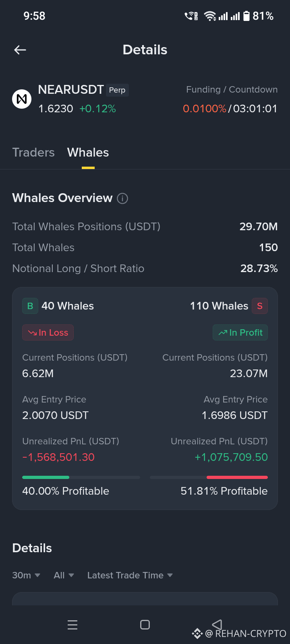Image resolution: width=290 pixels, height=644 pixels.
Task: Tap the NEAR coin logo
Action: (22, 99)
